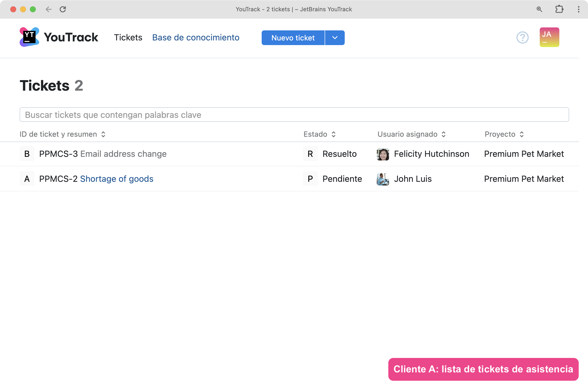Open the JA user avatar menu

(x=549, y=37)
